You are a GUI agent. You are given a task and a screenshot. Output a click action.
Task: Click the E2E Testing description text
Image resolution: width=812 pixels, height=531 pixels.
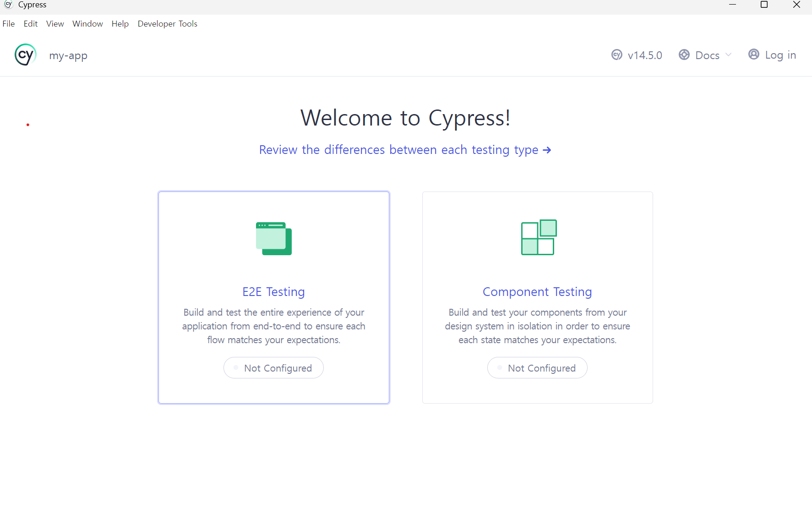pos(274,326)
